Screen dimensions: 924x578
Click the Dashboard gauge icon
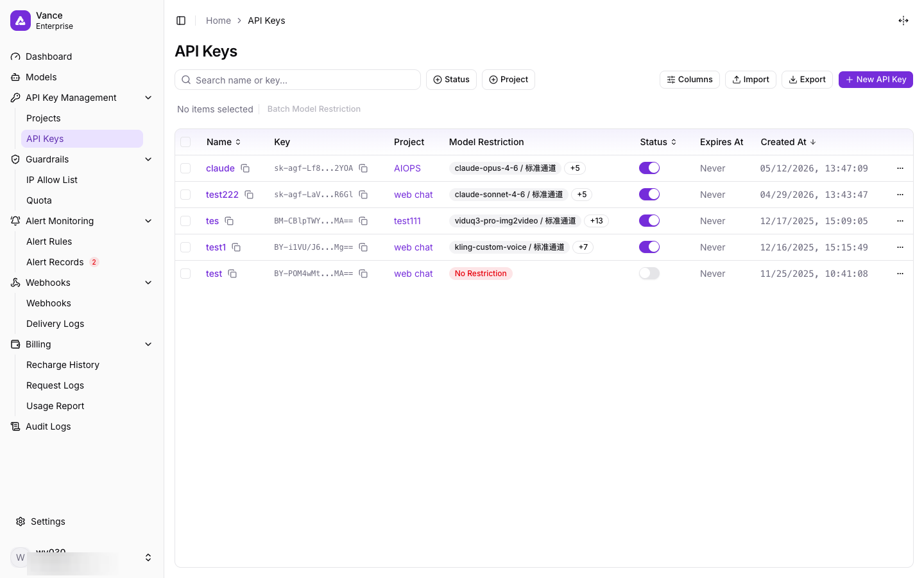point(15,57)
